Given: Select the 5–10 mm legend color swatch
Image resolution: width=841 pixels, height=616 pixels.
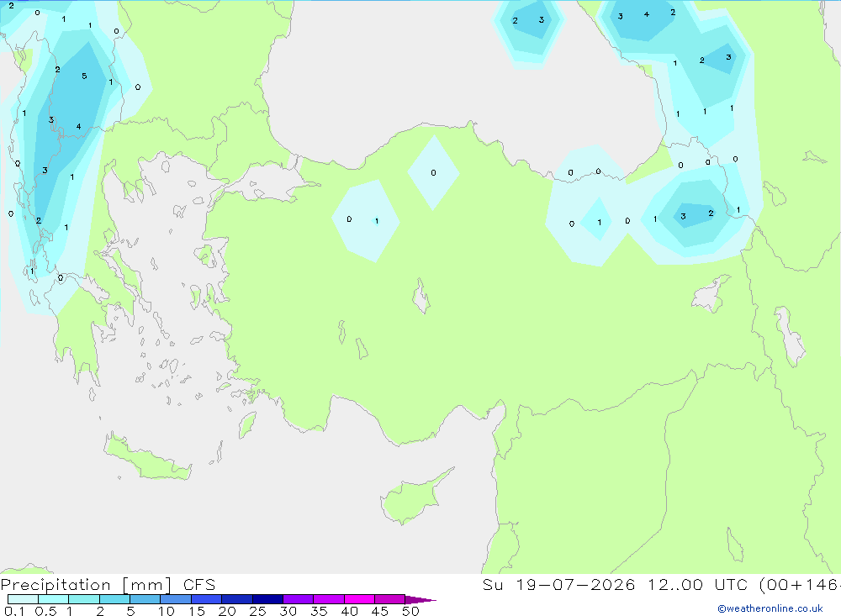Looking at the screenshot, I should [145, 599].
